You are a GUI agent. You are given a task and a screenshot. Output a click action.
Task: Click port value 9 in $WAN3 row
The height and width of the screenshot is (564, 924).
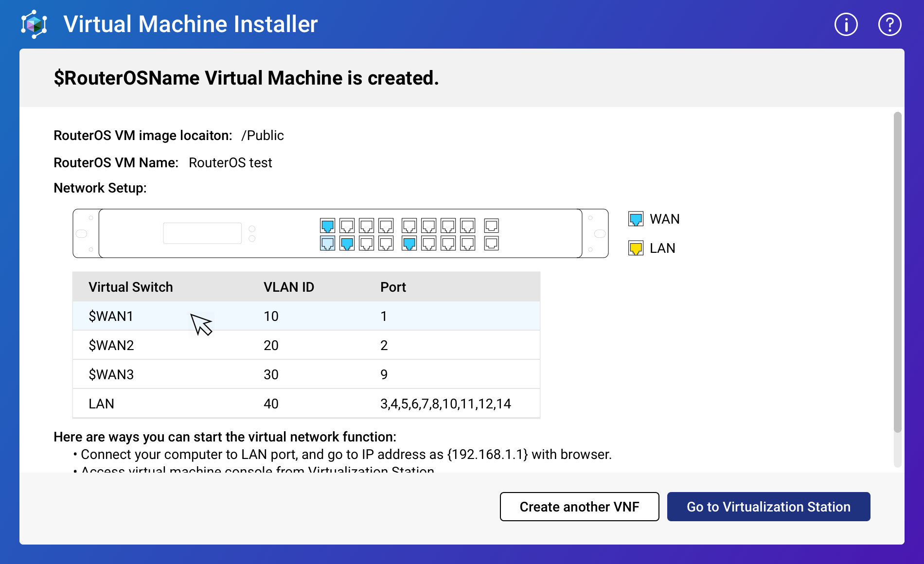[384, 374]
